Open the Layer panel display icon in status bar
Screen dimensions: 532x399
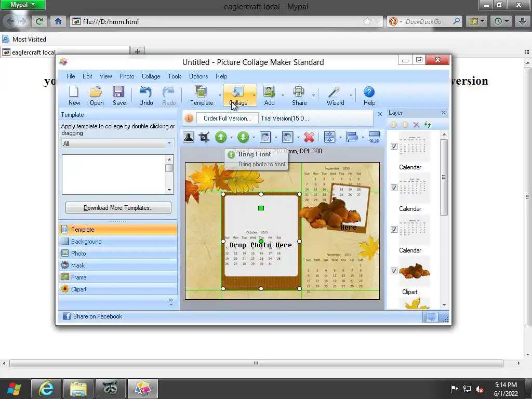(x=431, y=317)
